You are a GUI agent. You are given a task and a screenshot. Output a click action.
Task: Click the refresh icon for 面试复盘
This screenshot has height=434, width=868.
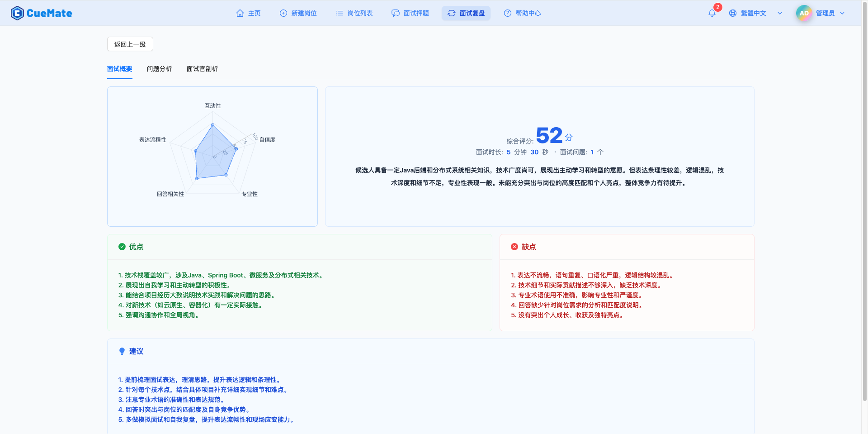point(452,13)
